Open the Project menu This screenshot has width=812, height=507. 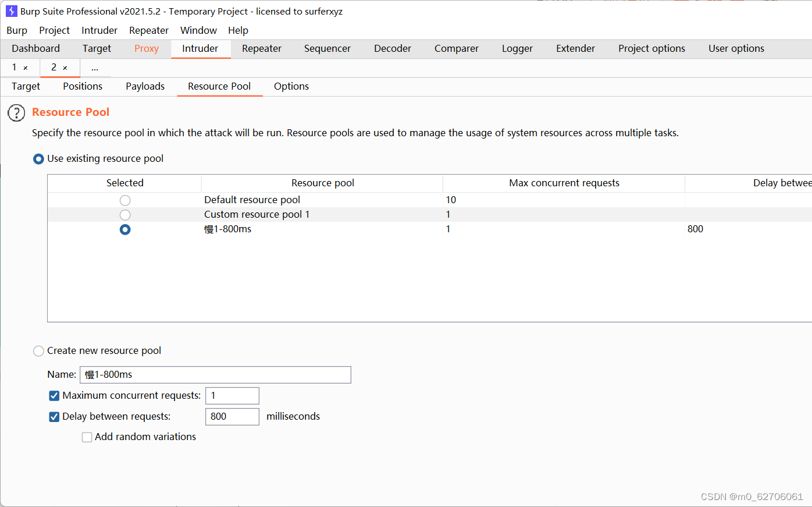point(54,30)
